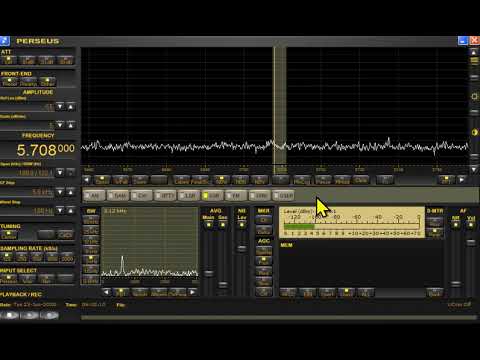Viewport: 480px width, 360px height.
Task: Switch to the RTTY mode button
Action: point(166,196)
